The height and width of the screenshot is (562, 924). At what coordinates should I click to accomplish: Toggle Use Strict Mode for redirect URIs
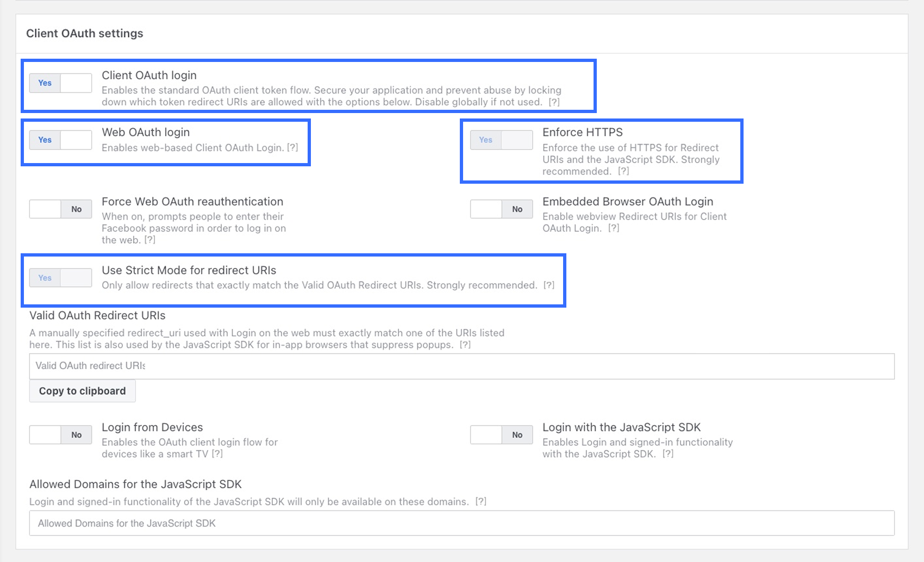60,278
